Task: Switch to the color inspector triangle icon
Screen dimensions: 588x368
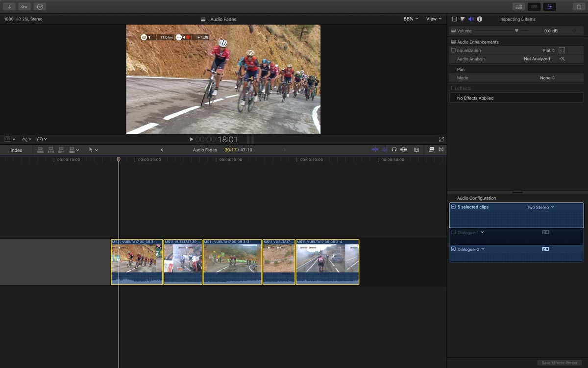Action: pos(463,19)
